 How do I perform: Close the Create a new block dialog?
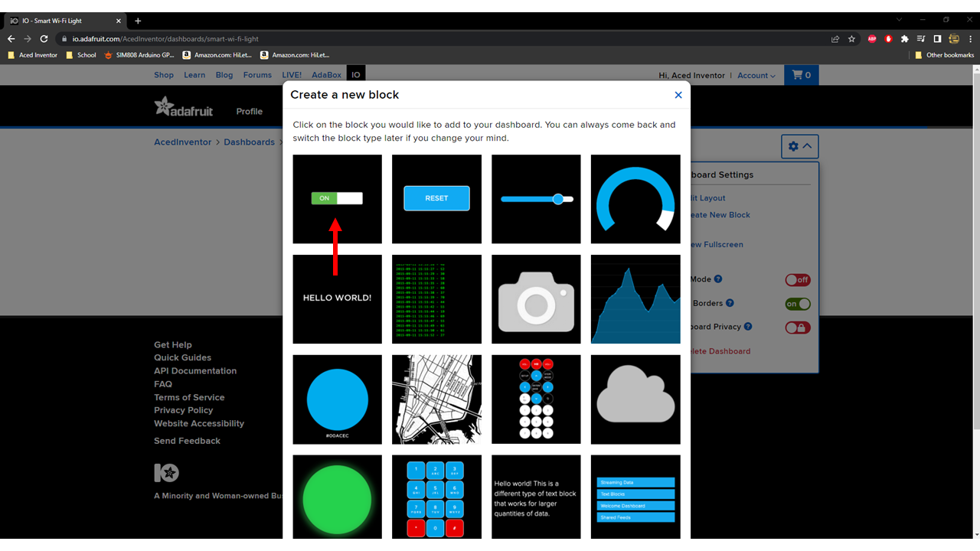[x=678, y=95]
